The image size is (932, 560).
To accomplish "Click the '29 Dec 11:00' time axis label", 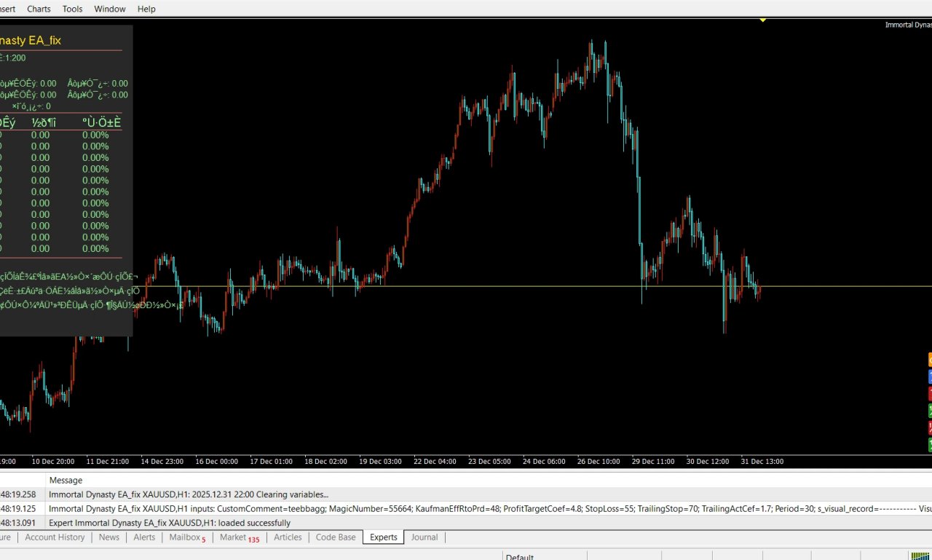I will click(653, 462).
